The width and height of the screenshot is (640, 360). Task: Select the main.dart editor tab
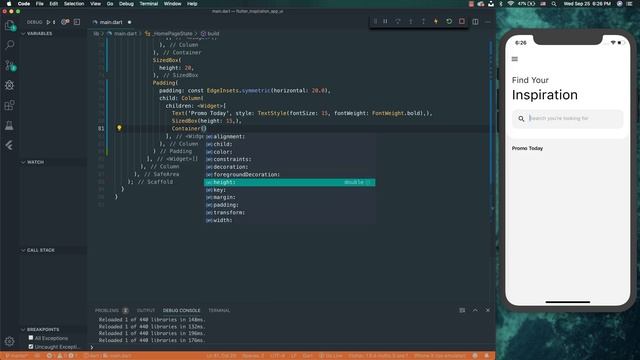point(111,22)
